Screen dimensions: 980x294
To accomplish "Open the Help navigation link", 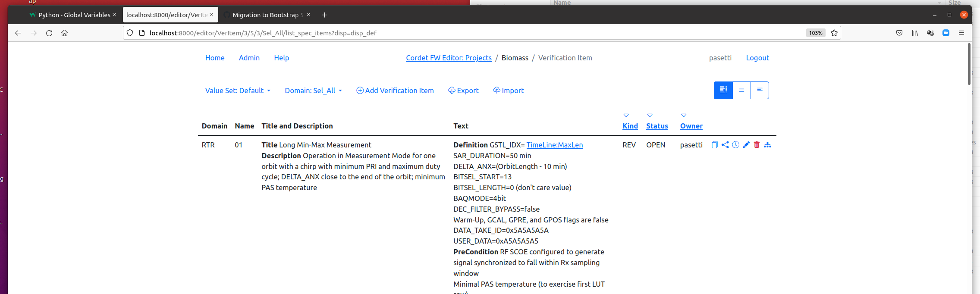I will 282,58.
